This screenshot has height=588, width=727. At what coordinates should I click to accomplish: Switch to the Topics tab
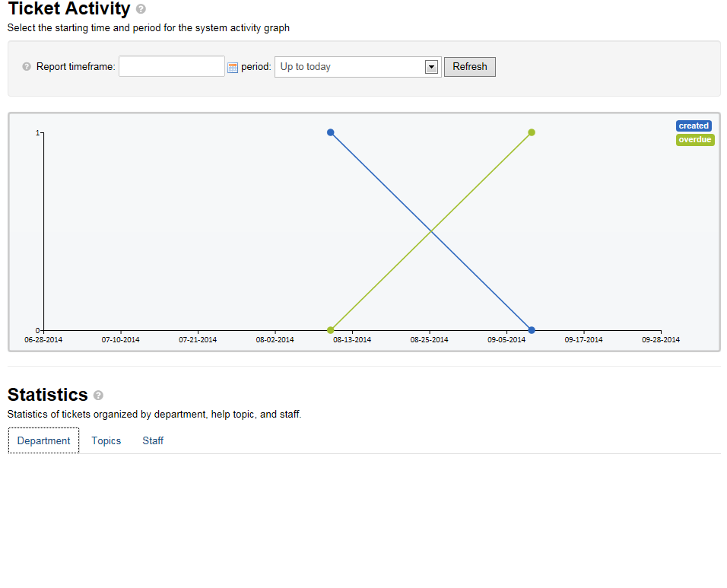(x=106, y=441)
